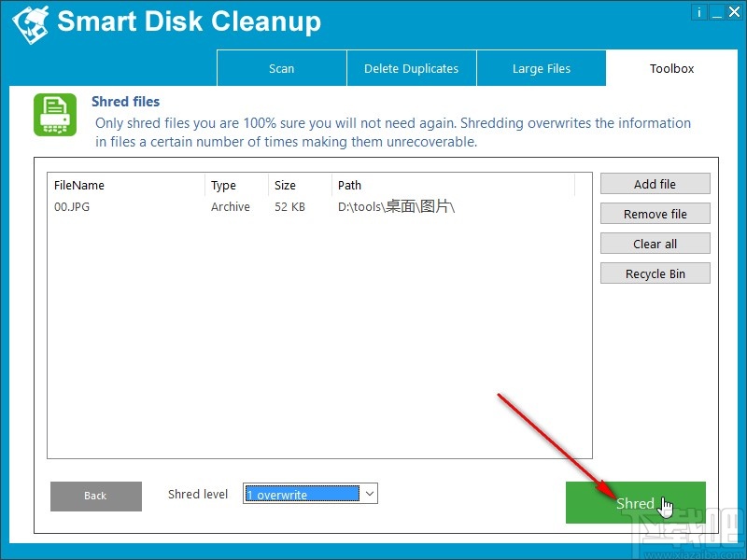Click the Smart Disk Cleanup logo icon
The width and height of the screenshot is (747, 560).
coord(31,25)
